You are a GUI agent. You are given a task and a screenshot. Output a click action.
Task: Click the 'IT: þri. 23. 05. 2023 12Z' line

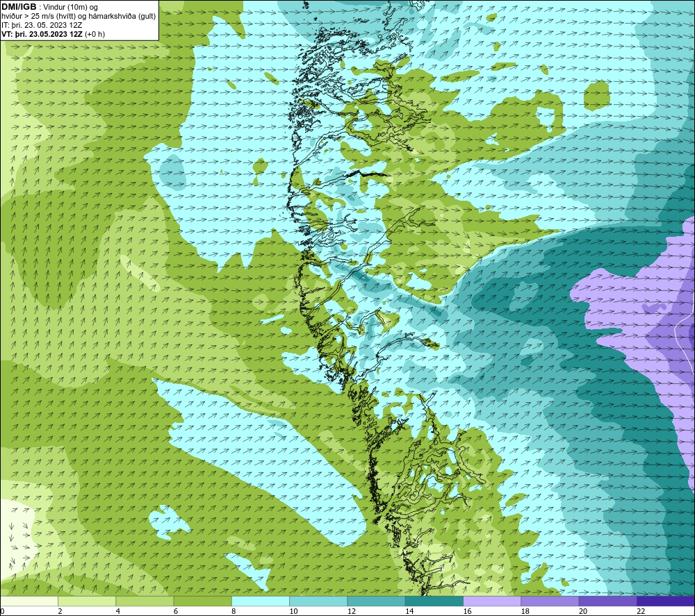point(42,25)
